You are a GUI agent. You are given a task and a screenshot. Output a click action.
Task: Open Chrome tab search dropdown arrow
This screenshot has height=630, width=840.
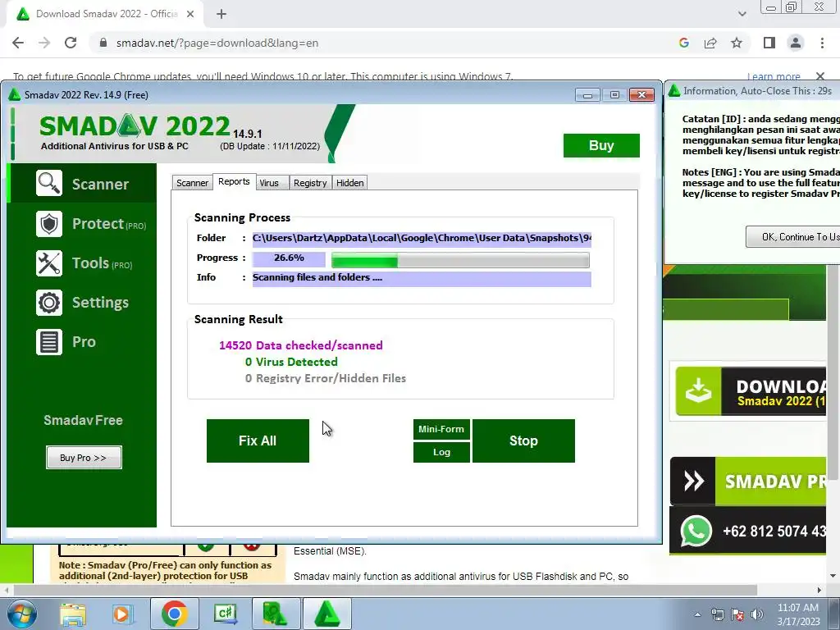tap(742, 14)
